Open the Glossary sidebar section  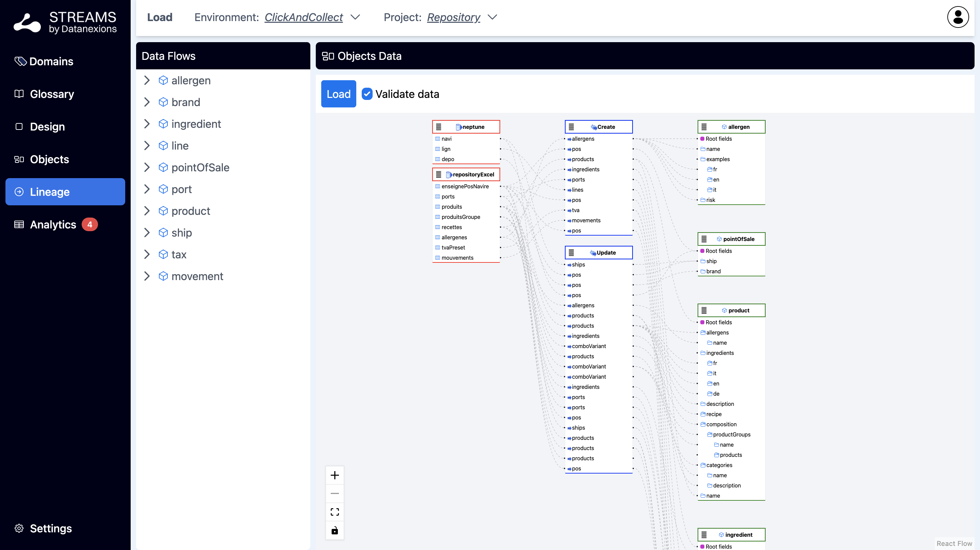click(x=52, y=94)
